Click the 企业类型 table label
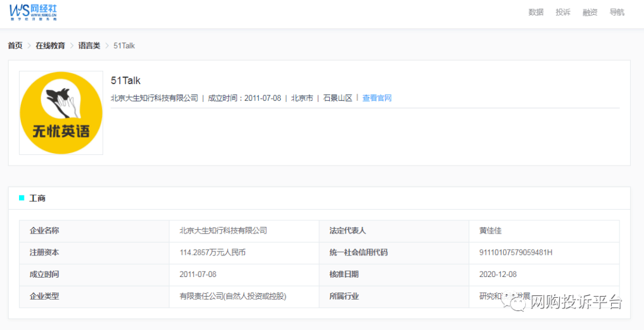 44,296
